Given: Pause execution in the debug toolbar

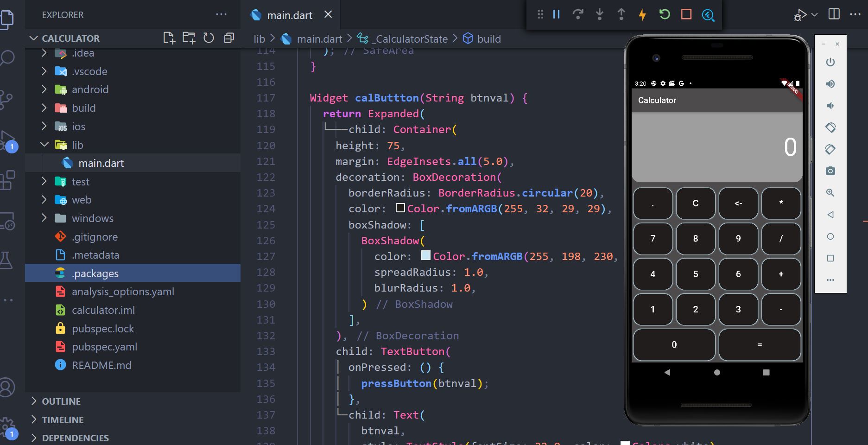Looking at the screenshot, I should tap(556, 14).
